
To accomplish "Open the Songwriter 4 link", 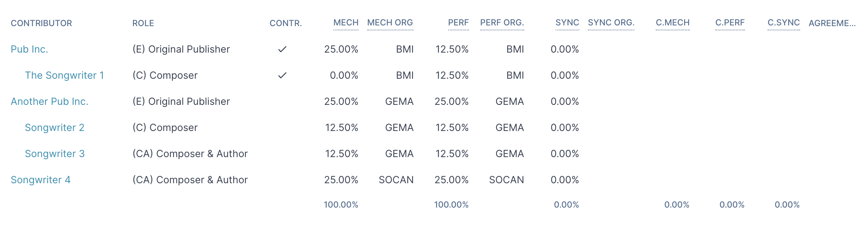I will click(x=41, y=180).
